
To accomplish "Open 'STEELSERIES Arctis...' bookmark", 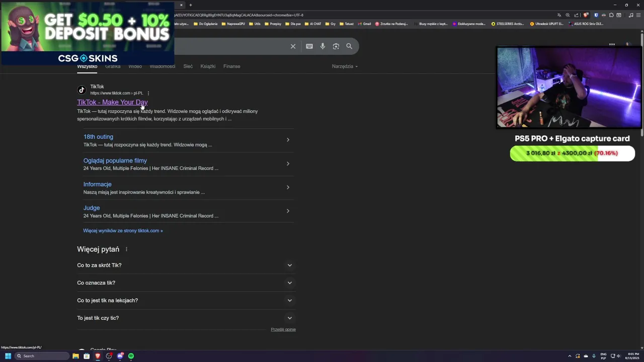I will (x=508, y=24).
